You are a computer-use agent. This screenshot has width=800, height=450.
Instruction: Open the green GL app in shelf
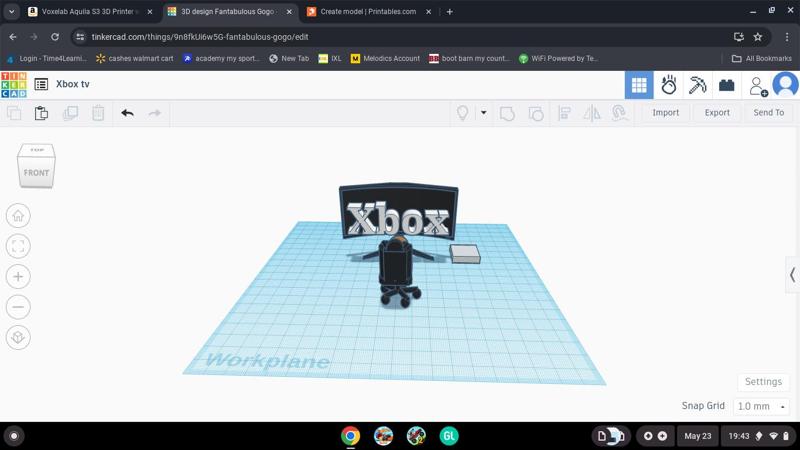(x=449, y=436)
